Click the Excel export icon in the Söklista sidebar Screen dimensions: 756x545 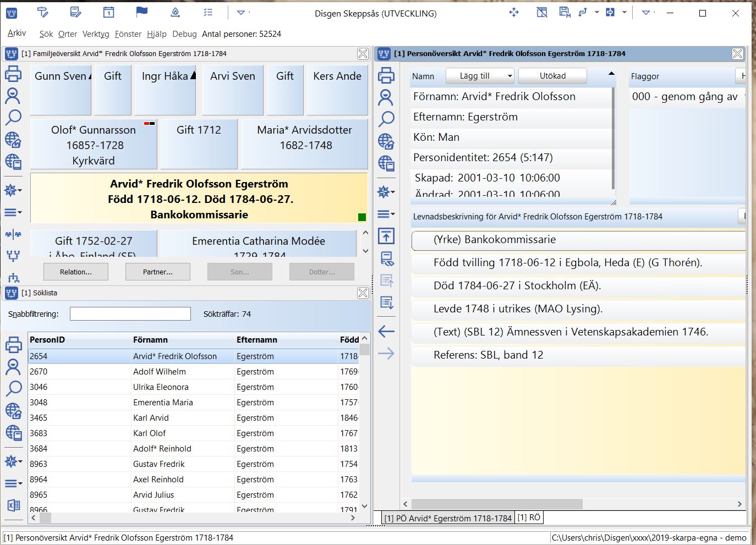[x=13, y=505]
